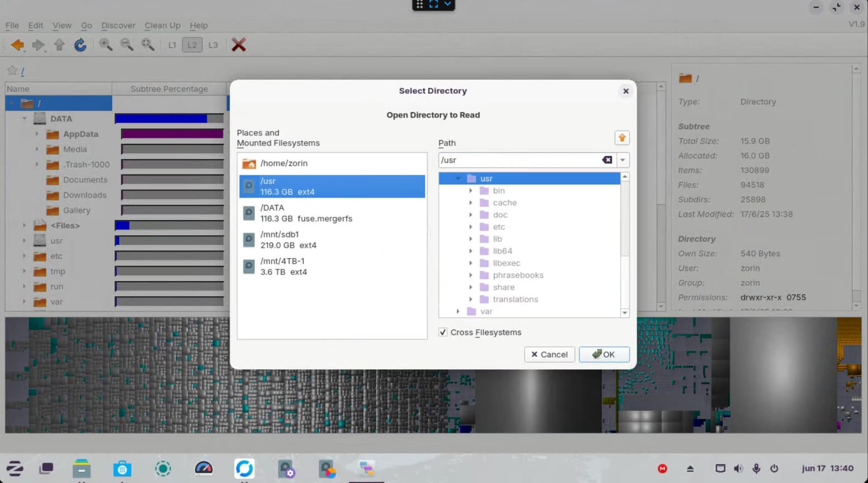Expand the share folder in path tree
The image size is (868, 483).
point(471,287)
